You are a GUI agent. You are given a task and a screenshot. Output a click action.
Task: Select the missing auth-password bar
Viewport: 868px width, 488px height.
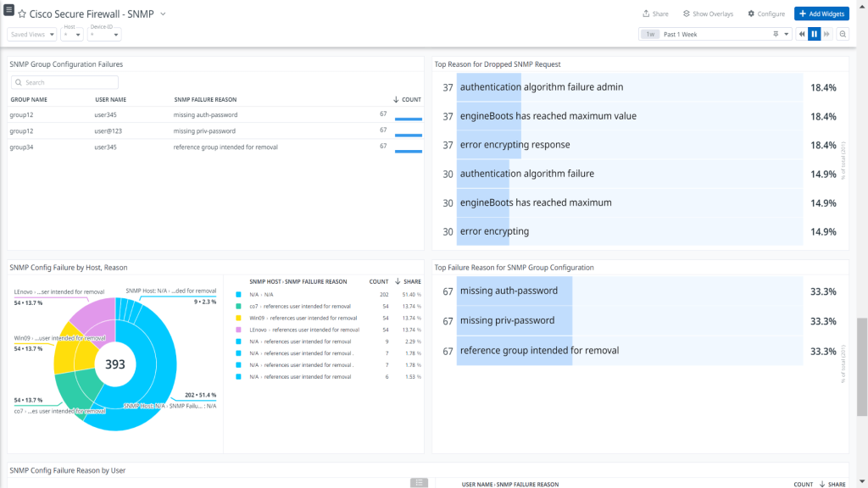pyautogui.click(x=515, y=291)
